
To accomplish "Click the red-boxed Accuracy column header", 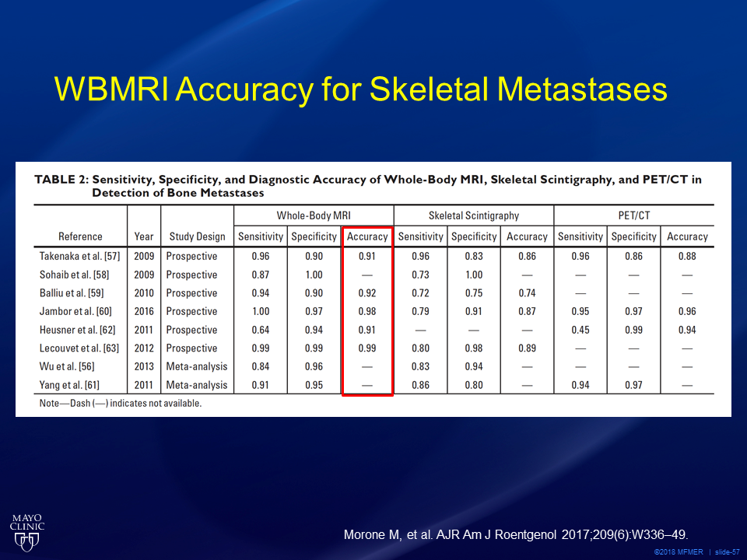I will click(x=367, y=236).
